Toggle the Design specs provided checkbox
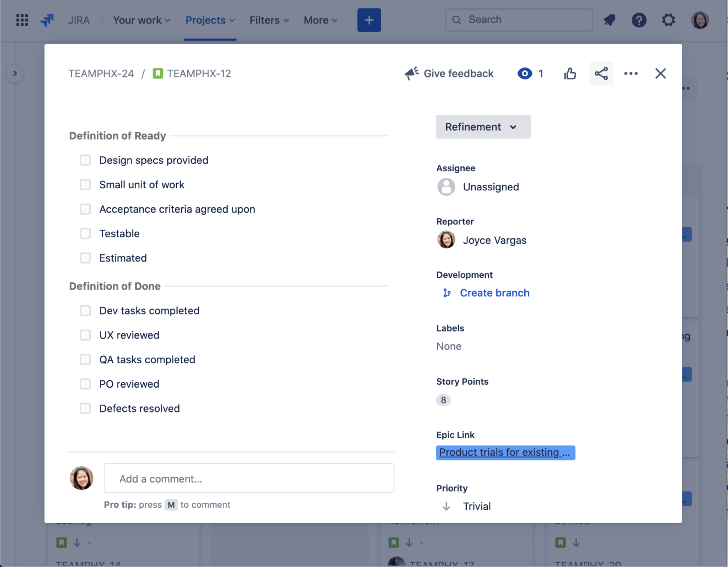Viewport: 728px width, 567px height. [85, 160]
